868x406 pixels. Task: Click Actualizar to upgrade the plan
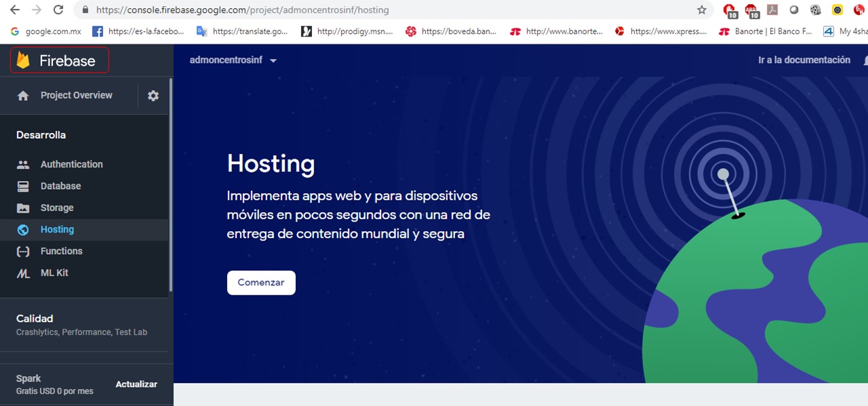[136, 384]
